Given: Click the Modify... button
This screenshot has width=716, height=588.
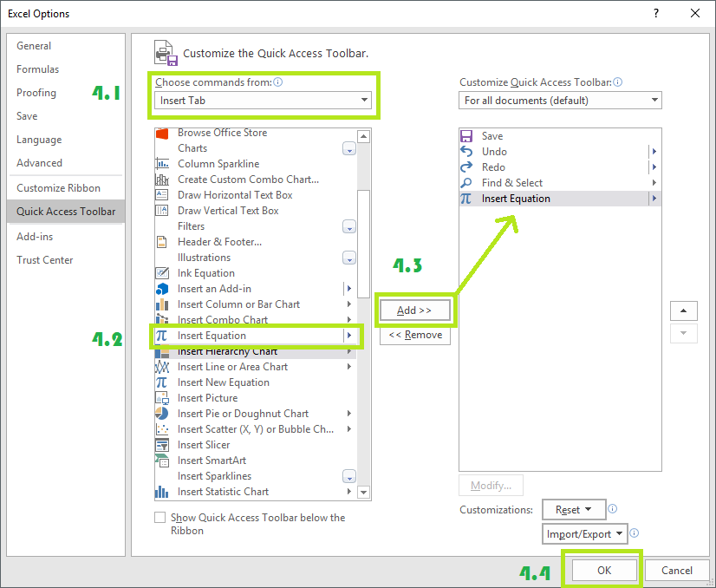Looking at the screenshot, I should (491, 485).
